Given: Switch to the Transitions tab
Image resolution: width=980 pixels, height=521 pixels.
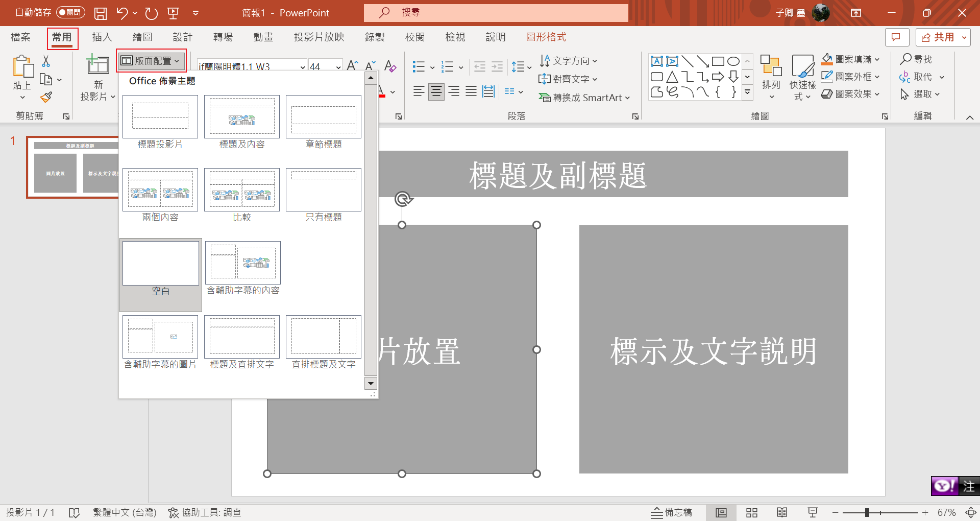Looking at the screenshot, I should point(223,37).
